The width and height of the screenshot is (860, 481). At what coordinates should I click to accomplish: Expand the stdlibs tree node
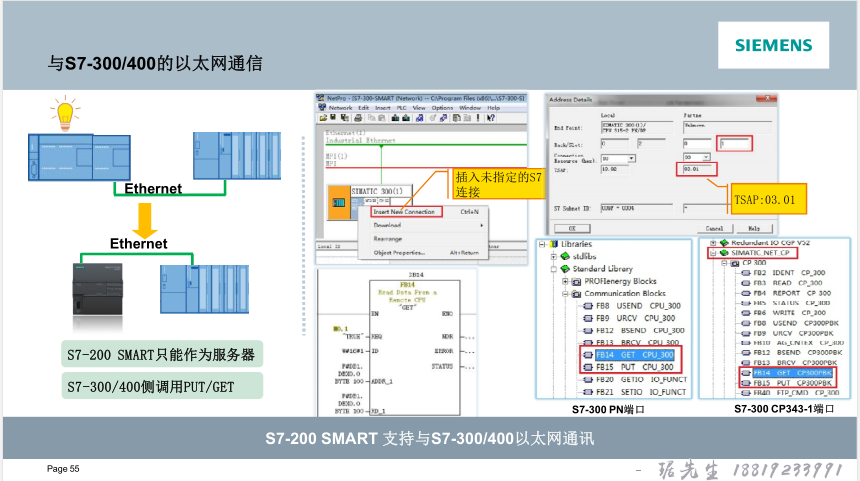[x=553, y=257]
